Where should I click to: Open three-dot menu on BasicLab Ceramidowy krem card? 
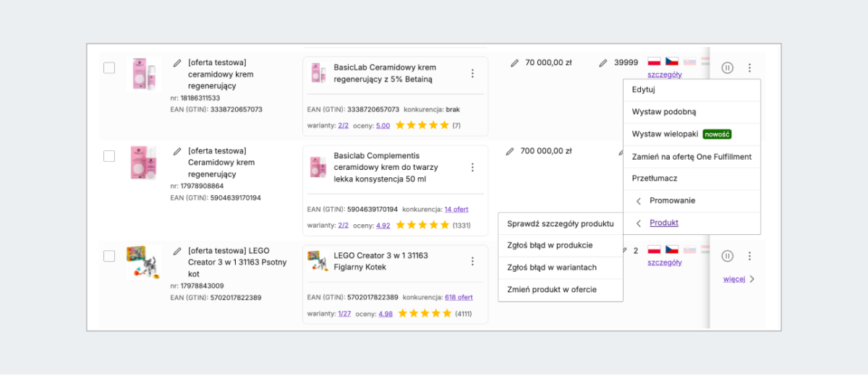[x=472, y=73]
